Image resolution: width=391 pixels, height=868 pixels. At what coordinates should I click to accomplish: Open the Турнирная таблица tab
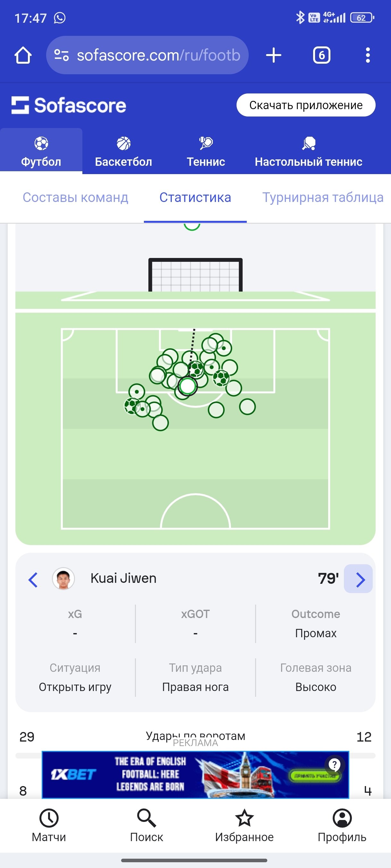pos(322,197)
